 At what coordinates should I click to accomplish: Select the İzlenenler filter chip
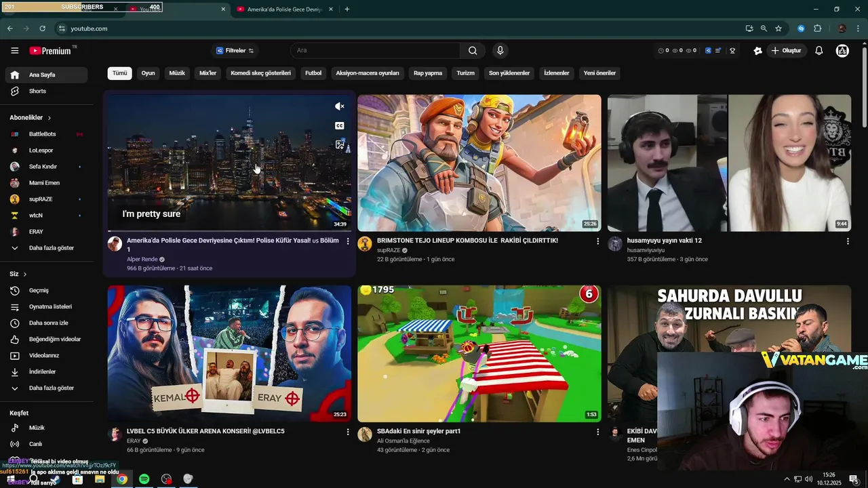tap(557, 73)
